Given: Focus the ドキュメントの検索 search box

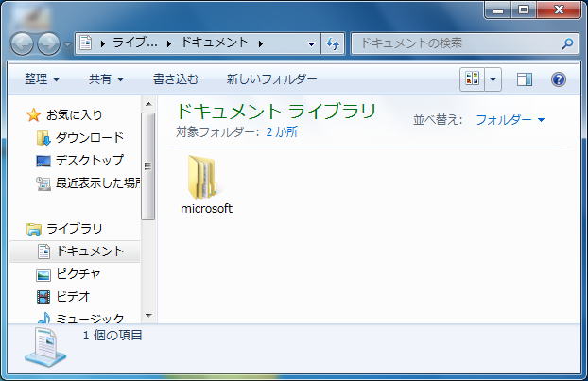Looking at the screenshot, I should [464, 43].
